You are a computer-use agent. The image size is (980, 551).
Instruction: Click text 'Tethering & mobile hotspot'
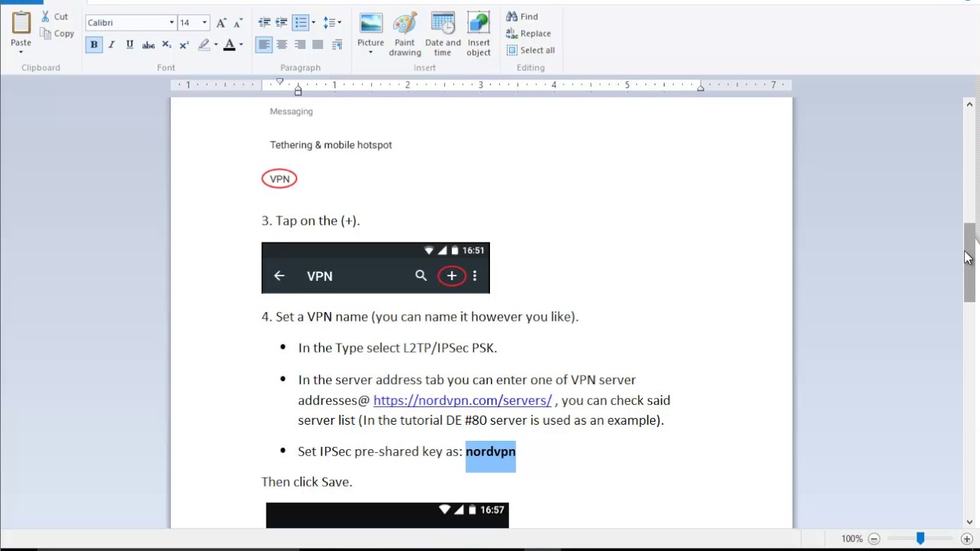pos(331,145)
